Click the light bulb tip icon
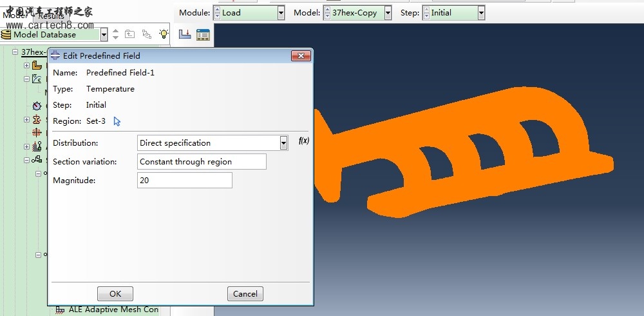 pyautogui.click(x=164, y=34)
